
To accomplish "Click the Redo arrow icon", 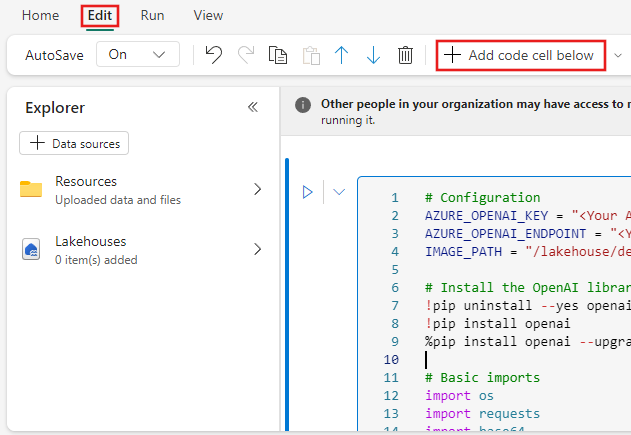I will (245, 55).
